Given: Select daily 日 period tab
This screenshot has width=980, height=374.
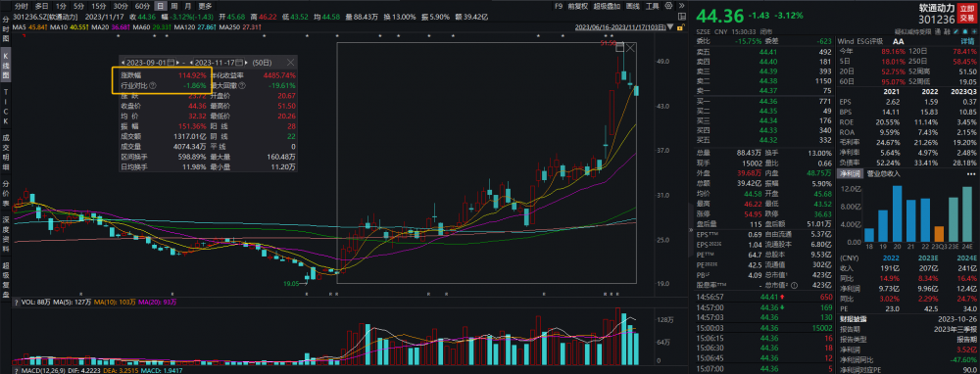Looking at the screenshot, I should tap(162, 6).
